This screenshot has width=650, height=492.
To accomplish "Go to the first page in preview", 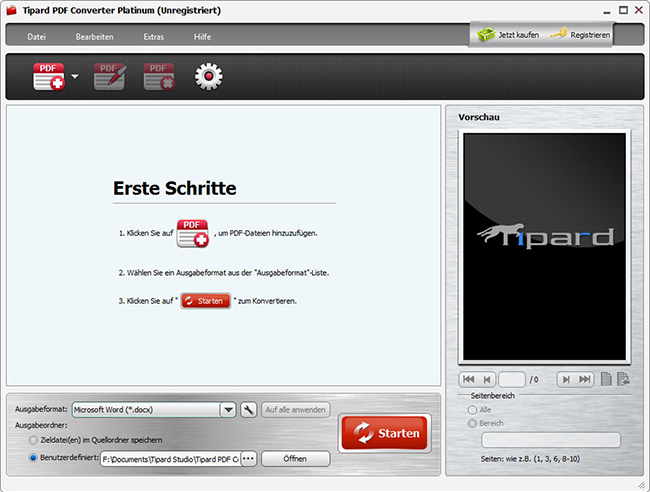I will (x=468, y=379).
